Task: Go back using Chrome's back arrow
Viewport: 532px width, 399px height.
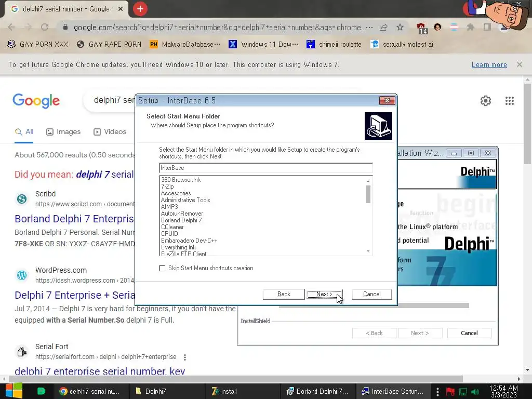Action: pyautogui.click(x=11, y=27)
